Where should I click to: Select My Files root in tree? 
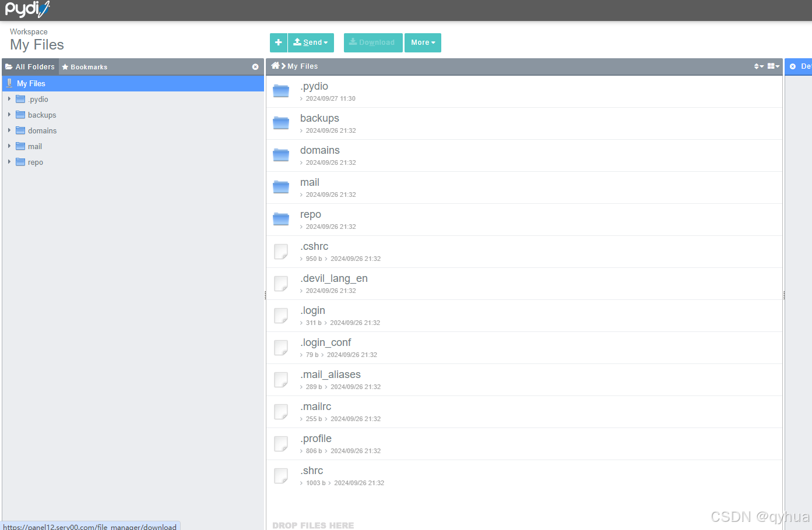pyautogui.click(x=31, y=83)
